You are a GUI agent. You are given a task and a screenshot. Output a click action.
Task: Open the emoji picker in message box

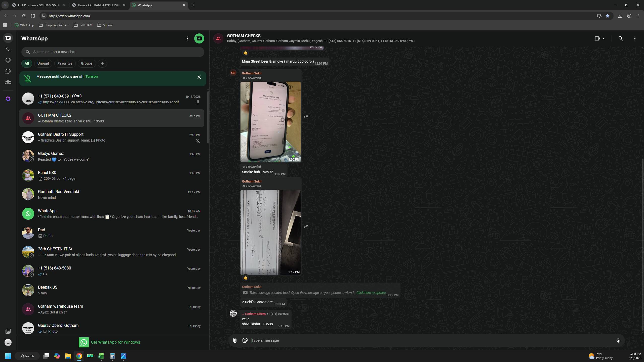pyautogui.click(x=245, y=340)
